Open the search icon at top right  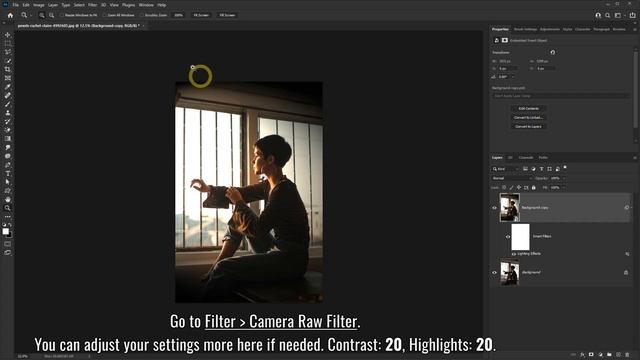click(x=608, y=15)
